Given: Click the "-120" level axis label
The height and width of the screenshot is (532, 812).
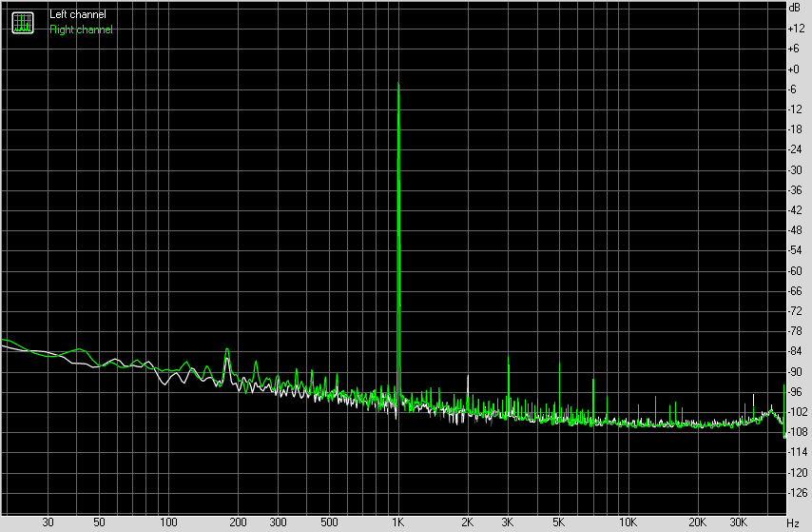Looking at the screenshot, I should [798, 472].
